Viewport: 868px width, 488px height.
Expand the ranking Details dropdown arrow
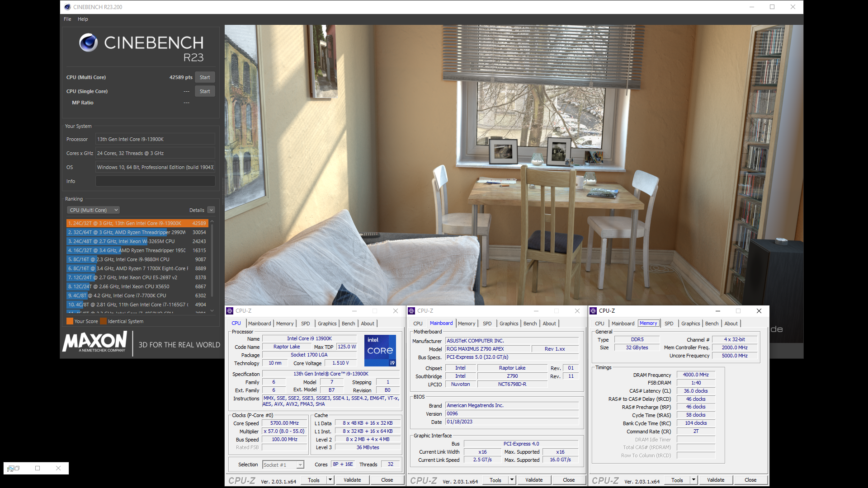(x=211, y=210)
